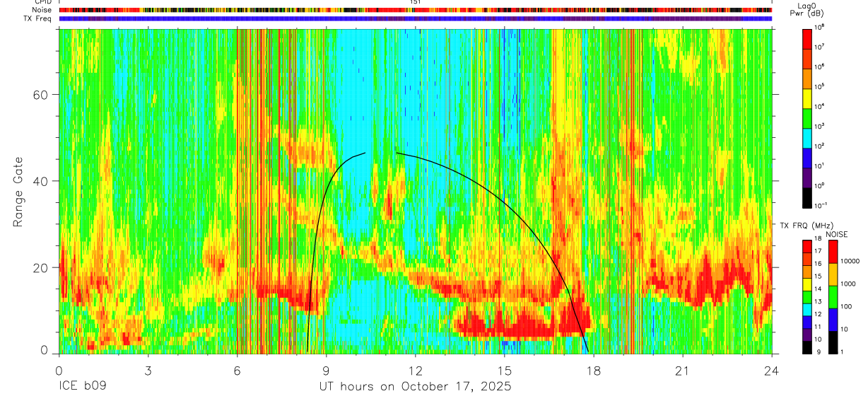The width and height of the screenshot is (868, 401).
Task: Click the '1000' label on NOISE scale
Action: click(x=849, y=284)
